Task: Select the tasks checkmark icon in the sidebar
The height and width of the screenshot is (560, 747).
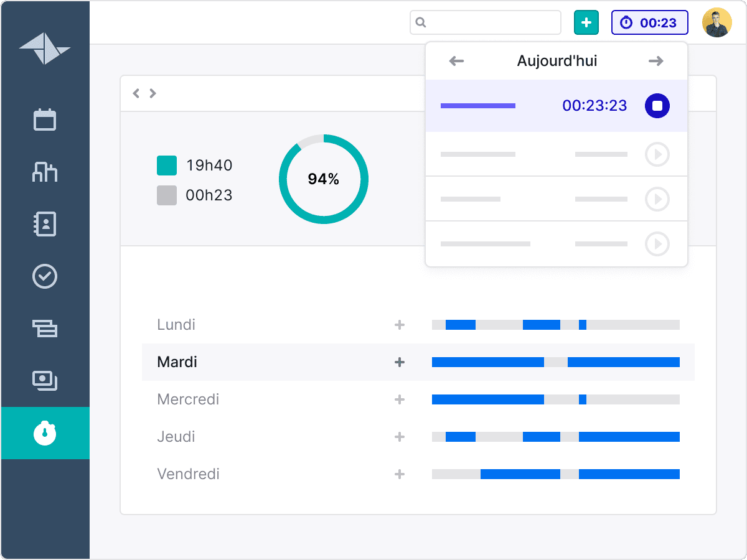Action: point(44,276)
